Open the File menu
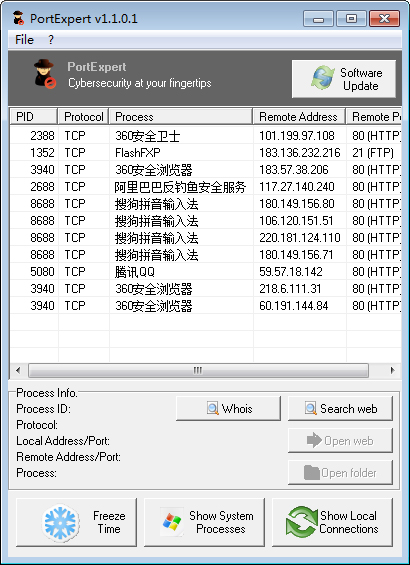410x565 pixels. pyautogui.click(x=24, y=40)
